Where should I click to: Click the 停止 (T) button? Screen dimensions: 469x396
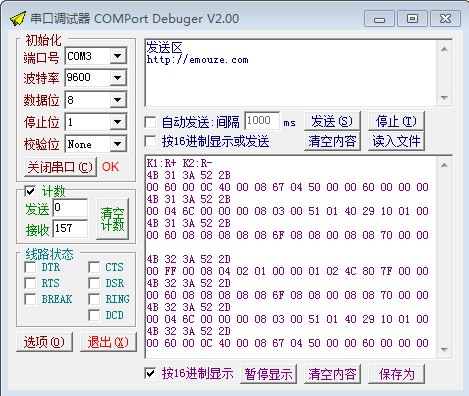(396, 121)
